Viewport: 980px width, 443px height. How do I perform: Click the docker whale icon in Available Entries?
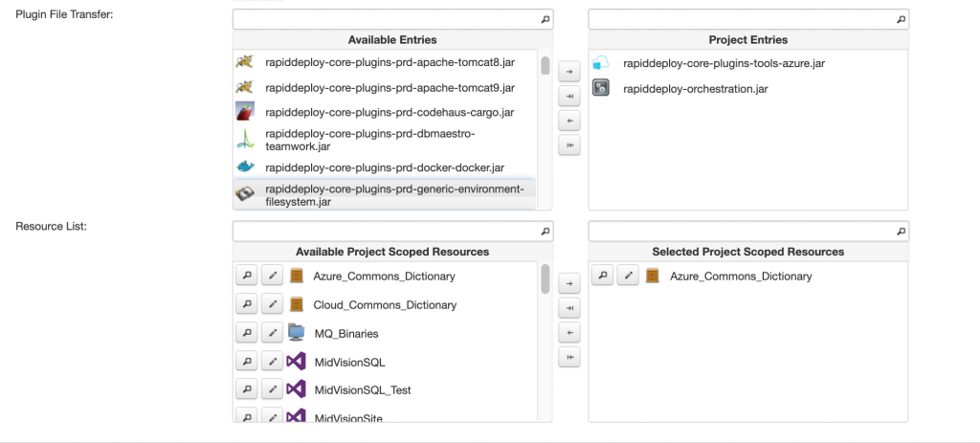(245, 167)
